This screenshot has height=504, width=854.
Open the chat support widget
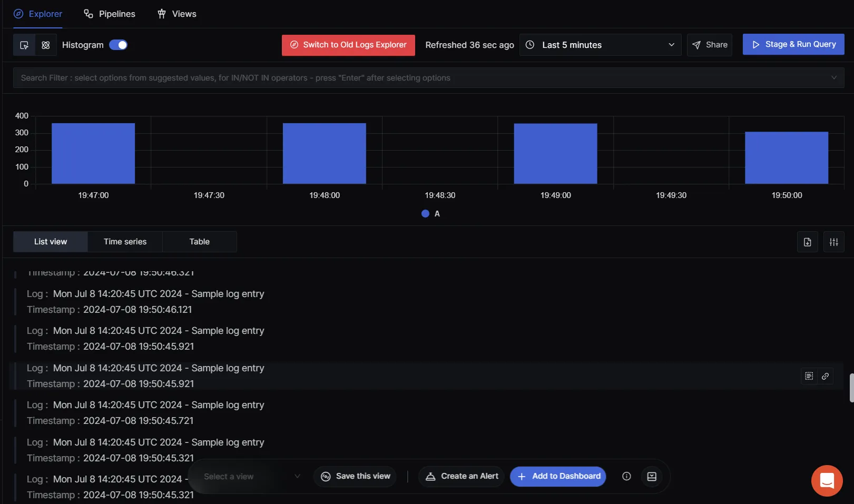[x=827, y=481]
